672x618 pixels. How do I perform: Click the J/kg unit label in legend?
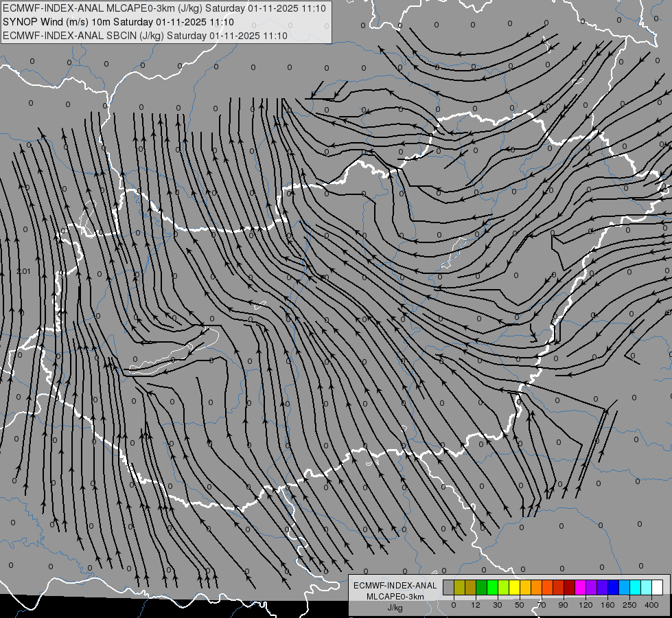395,608
